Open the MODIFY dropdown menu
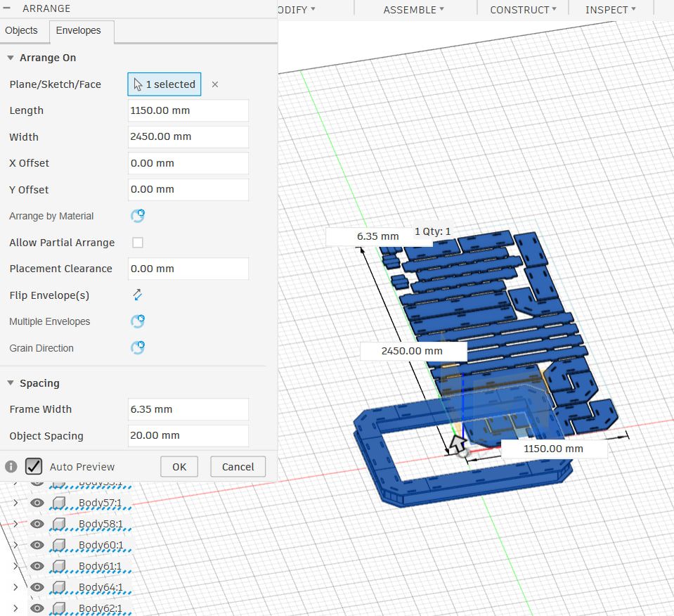The image size is (674, 616). pyautogui.click(x=297, y=9)
